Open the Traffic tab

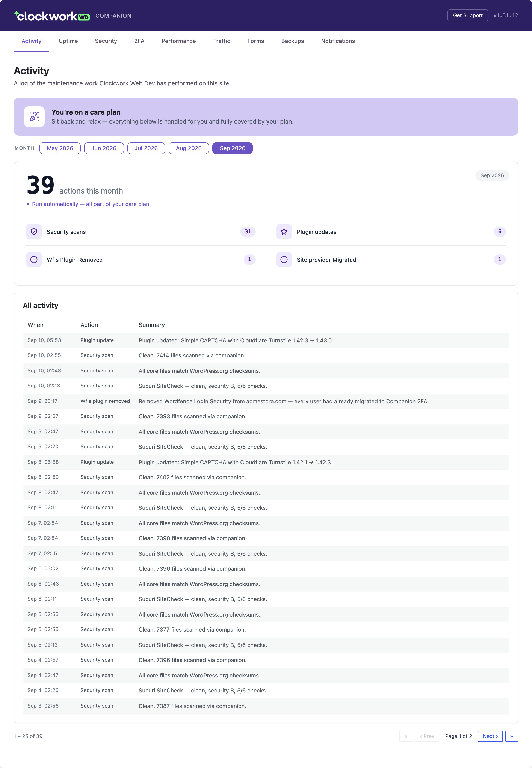pyautogui.click(x=222, y=41)
